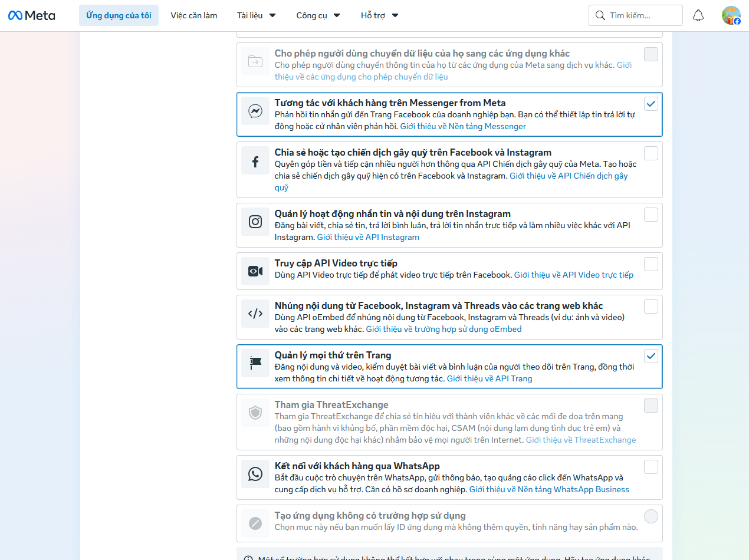The image size is (749, 560).
Task: Go to Việc cần làm
Action: 194,15
